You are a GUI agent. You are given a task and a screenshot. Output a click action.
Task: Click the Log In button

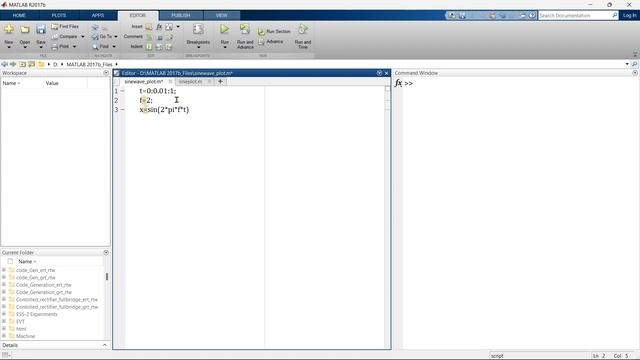pyautogui.click(x=629, y=16)
